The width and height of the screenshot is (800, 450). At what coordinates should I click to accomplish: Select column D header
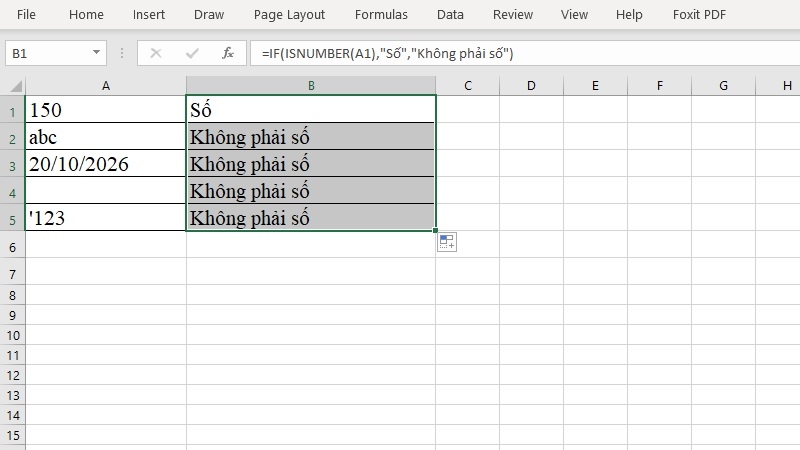tap(531, 86)
